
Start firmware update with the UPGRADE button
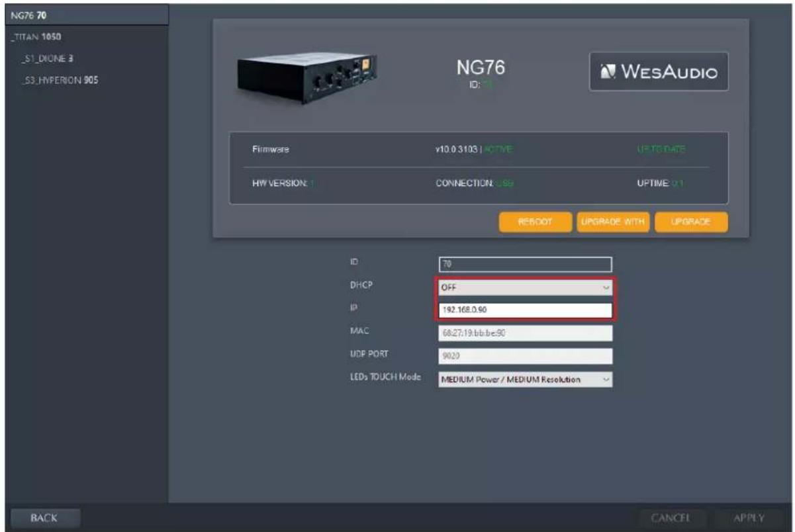click(x=691, y=222)
